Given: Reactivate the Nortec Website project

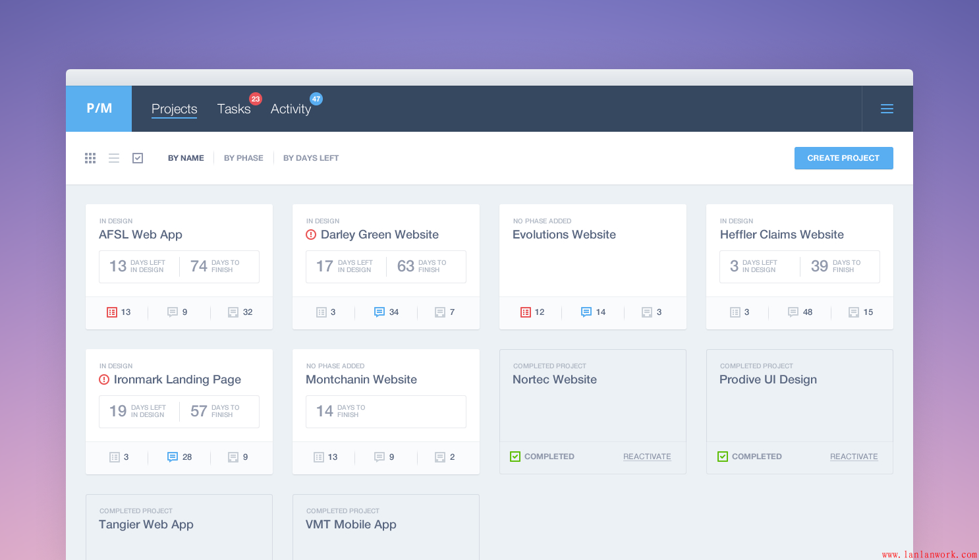Looking at the screenshot, I should click(647, 457).
